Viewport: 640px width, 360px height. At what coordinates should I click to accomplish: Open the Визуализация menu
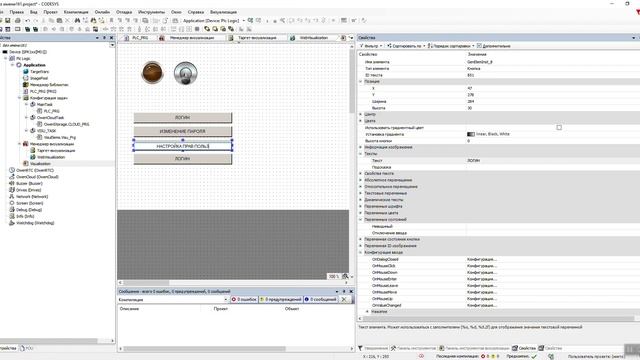point(223,12)
